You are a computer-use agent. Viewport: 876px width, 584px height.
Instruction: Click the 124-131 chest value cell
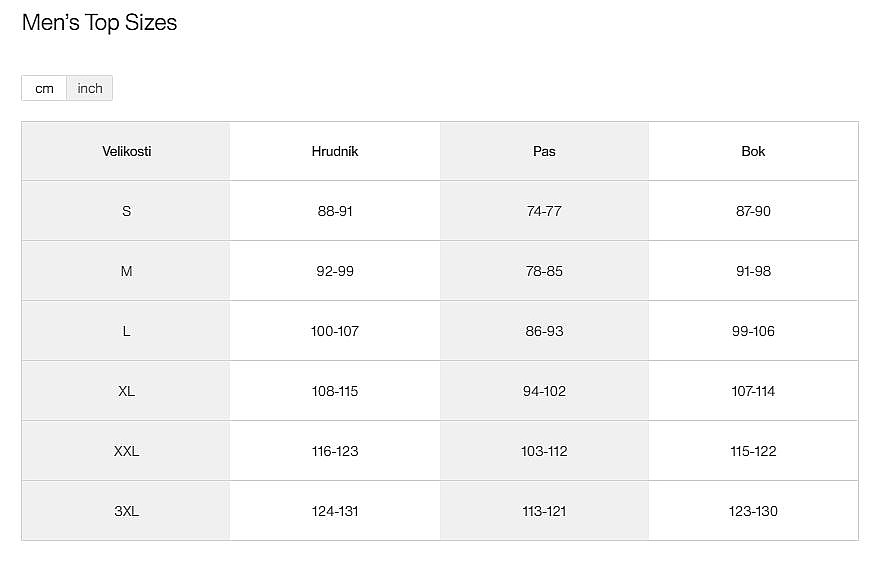click(x=335, y=511)
